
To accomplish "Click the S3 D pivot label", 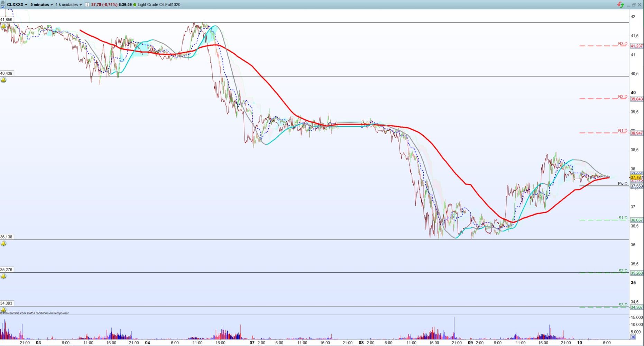I will (x=623, y=305).
